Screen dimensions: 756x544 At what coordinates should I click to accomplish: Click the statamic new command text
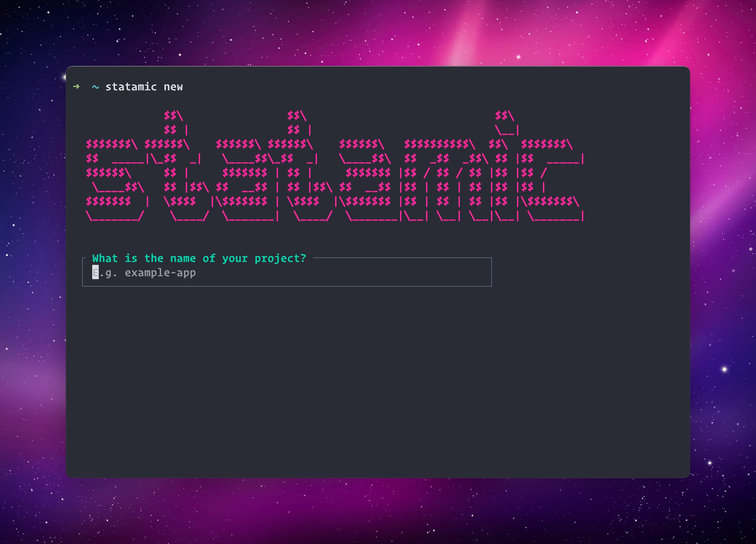[144, 87]
